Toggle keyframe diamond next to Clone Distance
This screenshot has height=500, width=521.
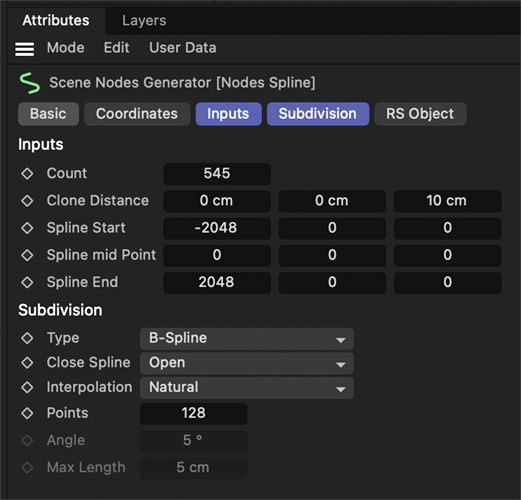27,201
